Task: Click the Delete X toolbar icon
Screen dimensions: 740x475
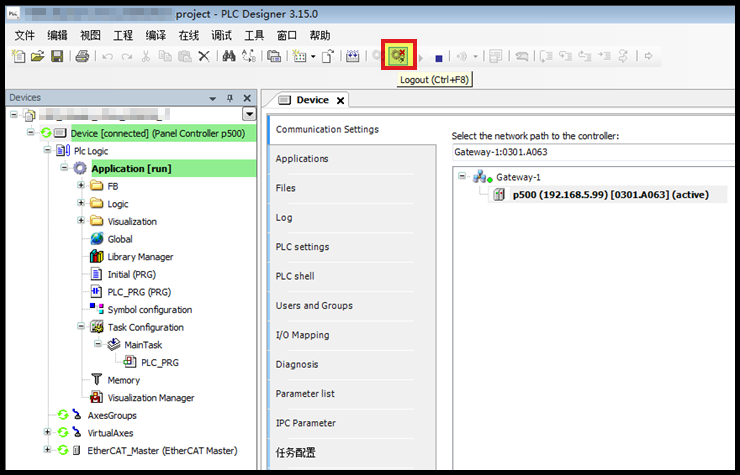Action: pos(204,57)
